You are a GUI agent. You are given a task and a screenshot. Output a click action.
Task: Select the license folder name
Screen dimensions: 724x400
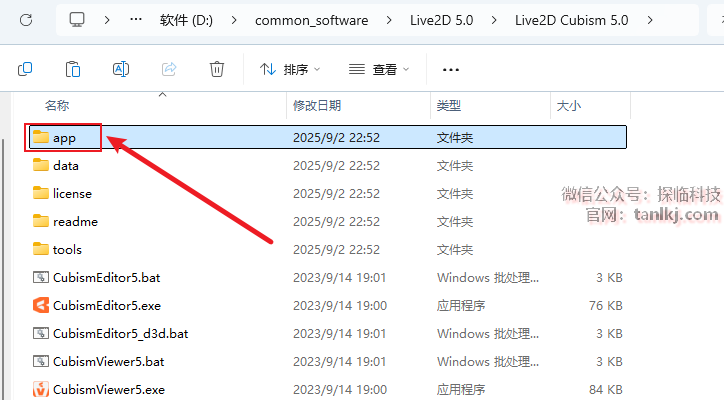pyautogui.click(x=72, y=194)
